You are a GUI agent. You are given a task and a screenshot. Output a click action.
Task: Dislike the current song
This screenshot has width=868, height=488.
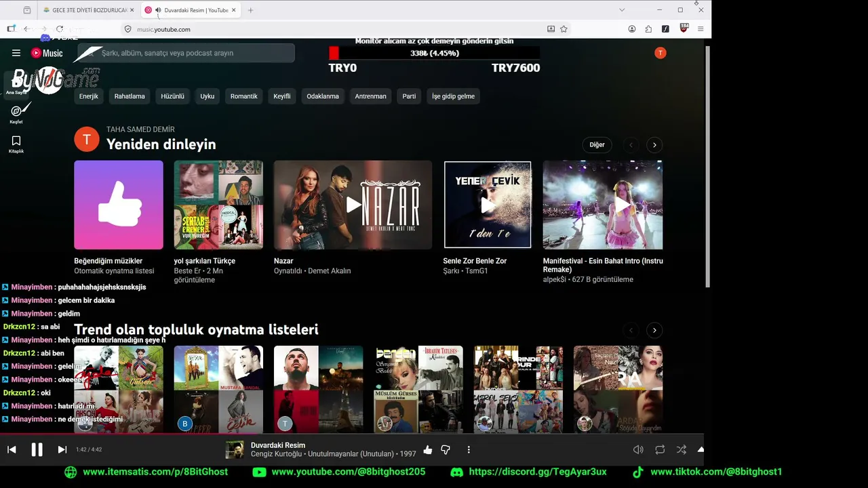tap(446, 449)
